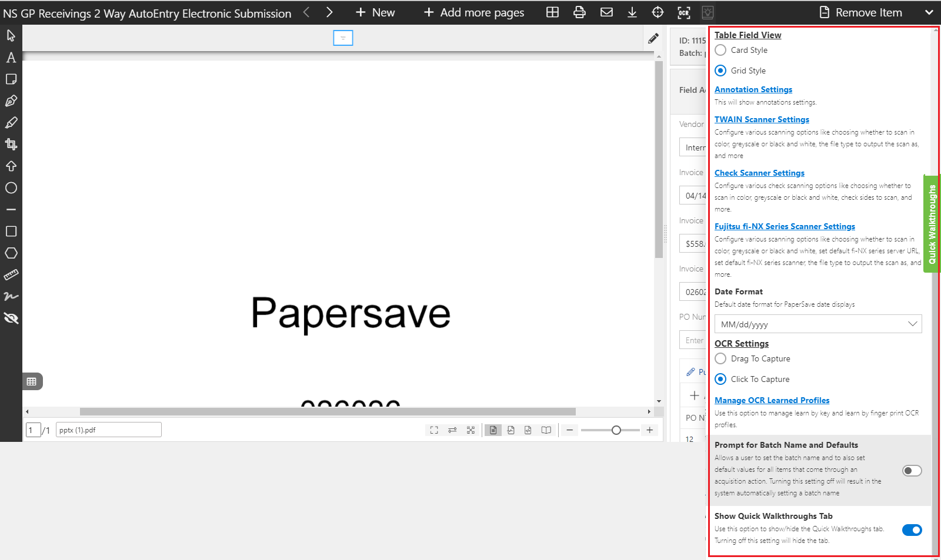Viewport: 941px width, 560px height.
Task: Select the ruler measurement tool
Action: pyautogui.click(x=11, y=275)
